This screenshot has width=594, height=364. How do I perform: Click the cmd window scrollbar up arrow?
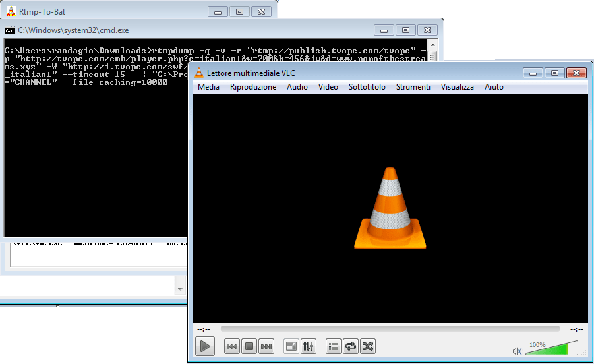coord(432,45)
